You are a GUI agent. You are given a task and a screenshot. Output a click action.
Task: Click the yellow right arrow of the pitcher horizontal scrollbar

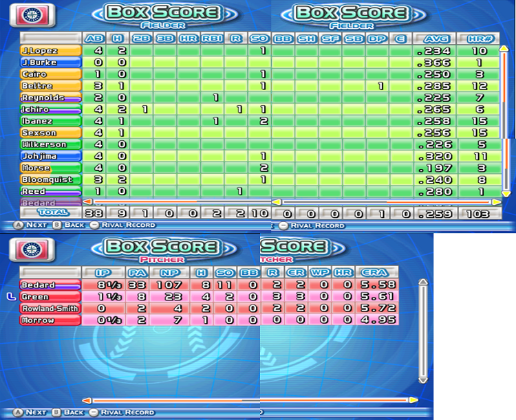point(413,400)
